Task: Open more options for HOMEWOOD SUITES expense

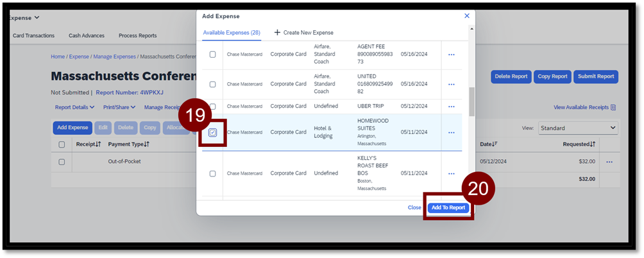Action: tap(451, 132)
